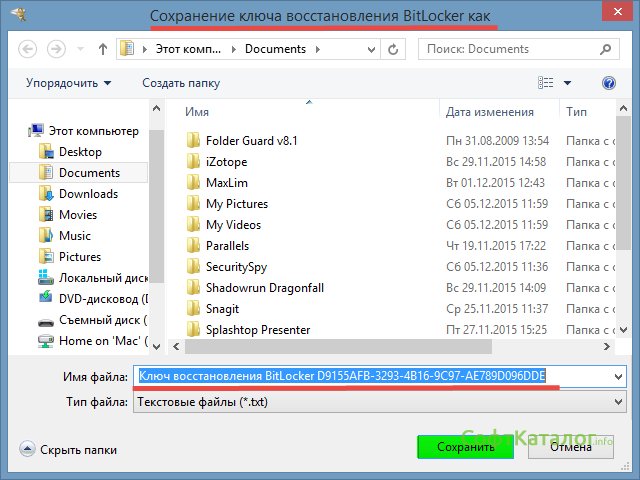The height and width of the screenshot is (480, 640).
Task: Open the Упорядочить menu
Action: 68,83
